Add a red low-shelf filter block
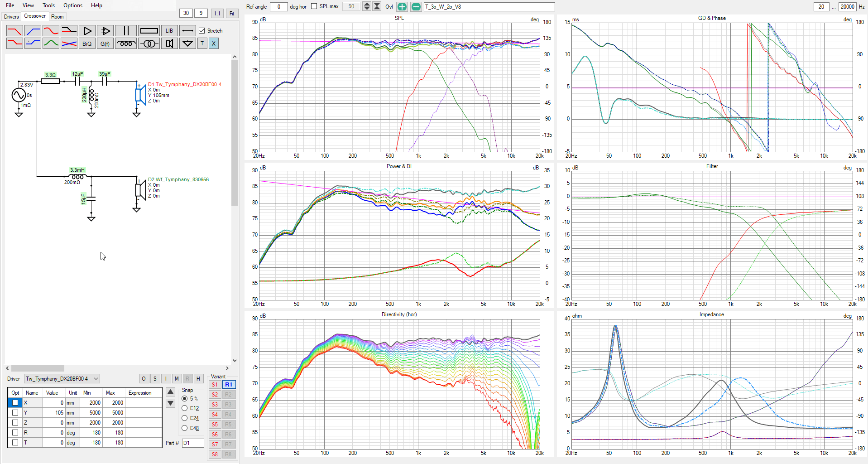This screenshot has height=464, width=868. pyautogui.click(x=14, y=43)
